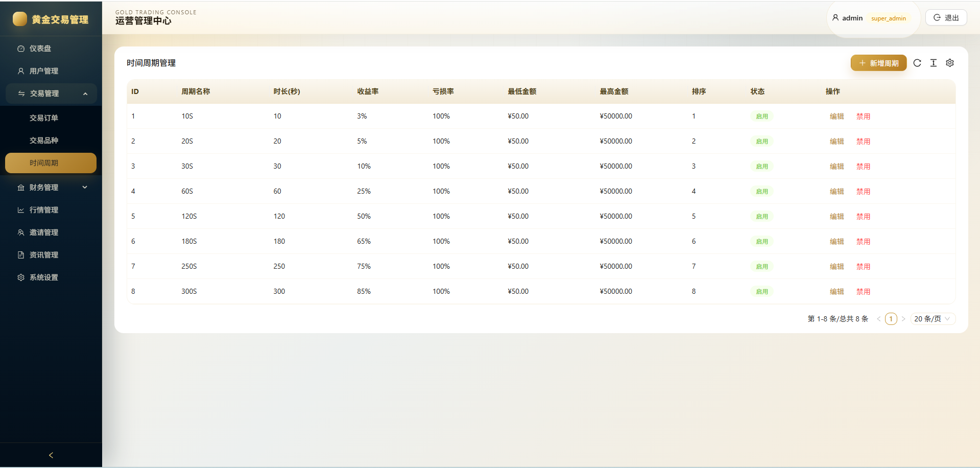Viewport: 980px width, 468px height.
Task: Disable the 10S period row
Action: pos(863,116)
